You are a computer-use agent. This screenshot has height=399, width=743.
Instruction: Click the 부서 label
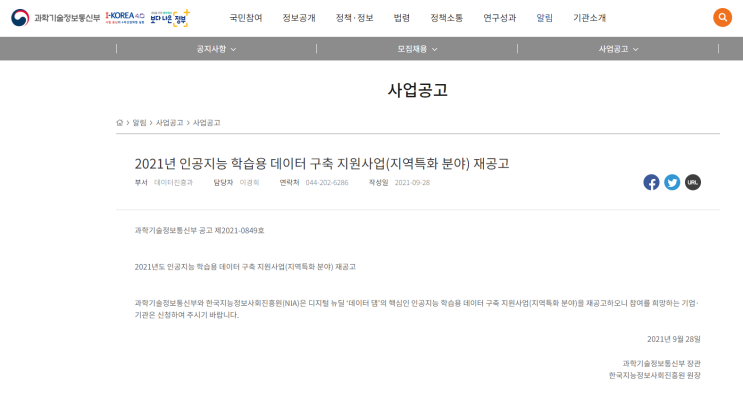[141, 182]
